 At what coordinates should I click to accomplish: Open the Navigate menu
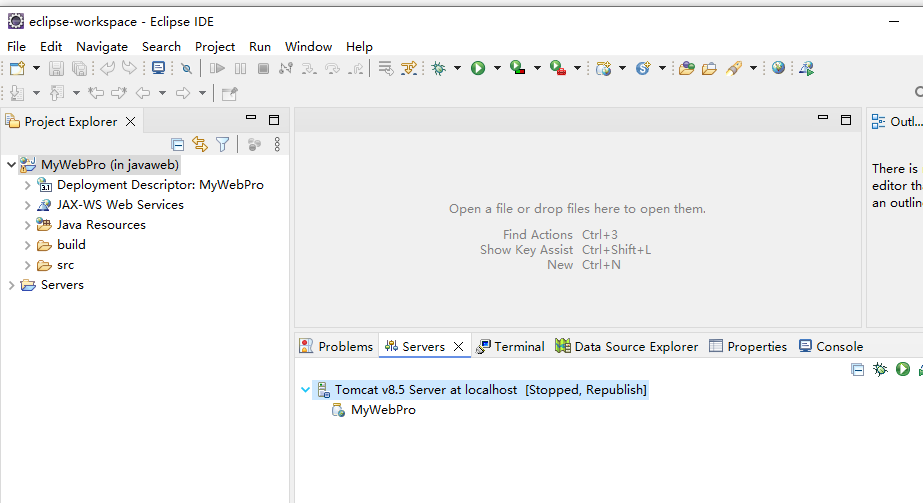(102, 46)
